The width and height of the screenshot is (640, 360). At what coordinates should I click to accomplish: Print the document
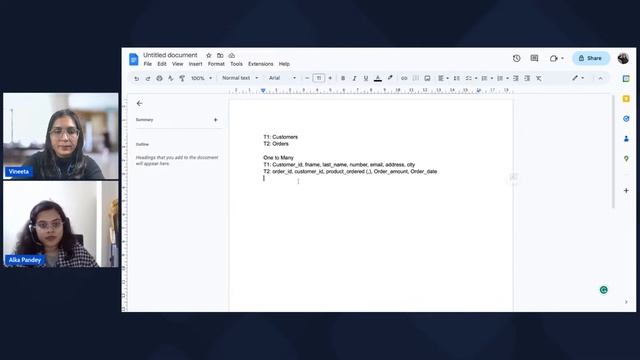coord(159,78)
